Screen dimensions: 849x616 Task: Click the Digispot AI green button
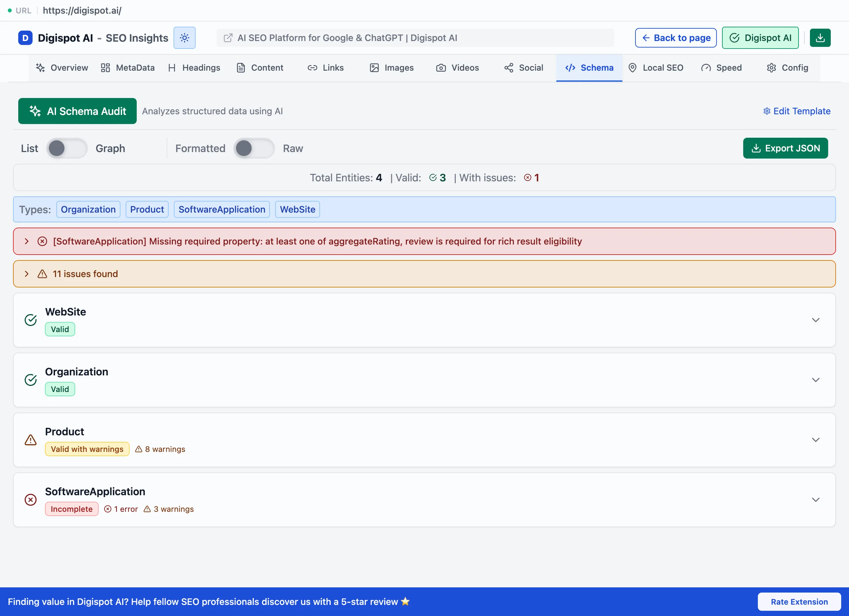[x=760, y=38]
